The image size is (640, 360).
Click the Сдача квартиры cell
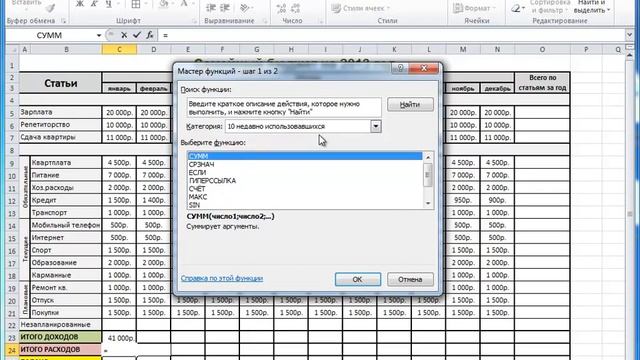(x=60, y=137)
